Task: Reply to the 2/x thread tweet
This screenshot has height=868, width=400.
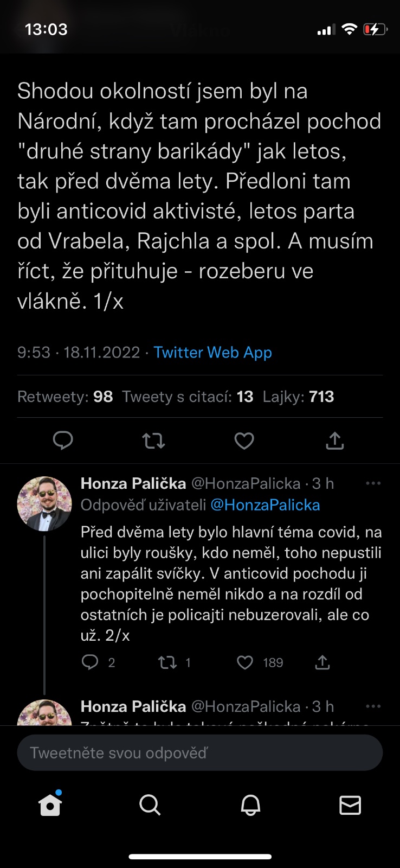Action: click(90, 662)
